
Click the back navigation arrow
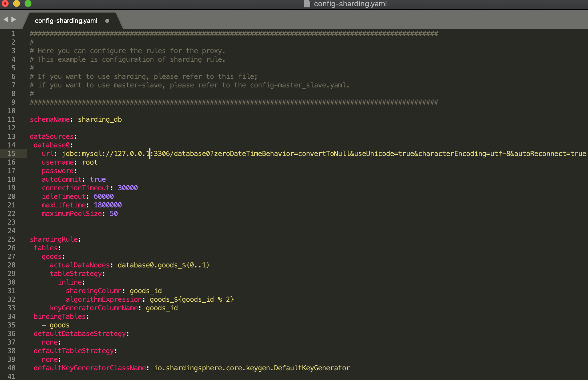click(x=5, y=19)
